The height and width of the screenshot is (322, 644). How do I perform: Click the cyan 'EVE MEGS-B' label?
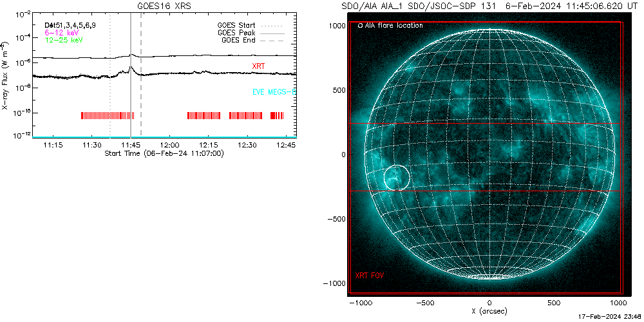click(274, 92)
